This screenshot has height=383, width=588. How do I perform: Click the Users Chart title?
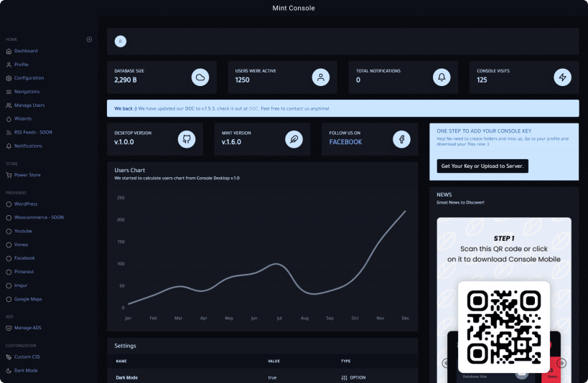130,170
